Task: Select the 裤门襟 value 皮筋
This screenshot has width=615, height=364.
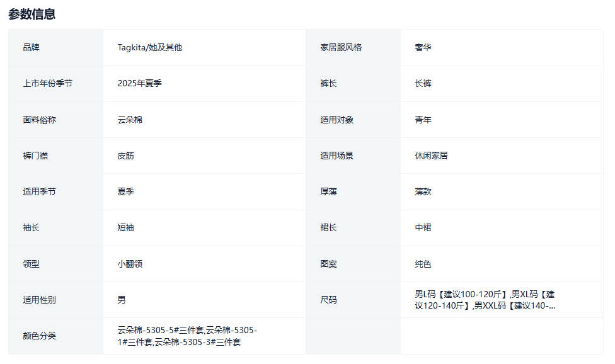Action: [x=125, y=156]
